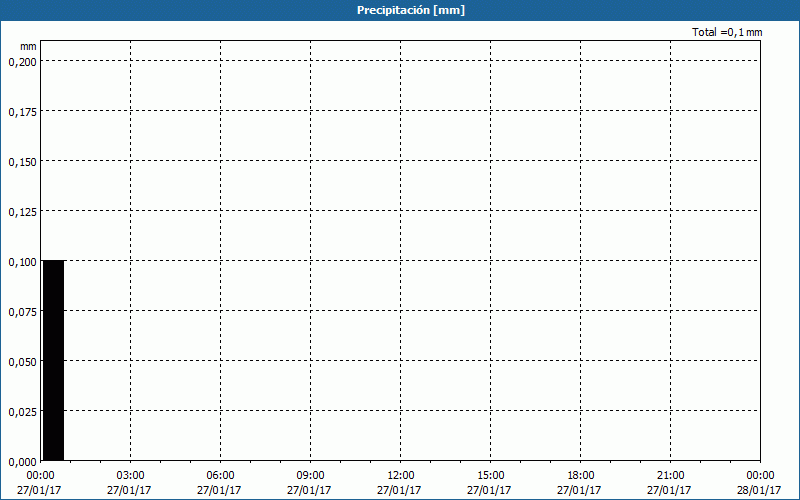800x500 pixels.
Task: Click the 0,175 y-axis value
Action: click(22, 111)
